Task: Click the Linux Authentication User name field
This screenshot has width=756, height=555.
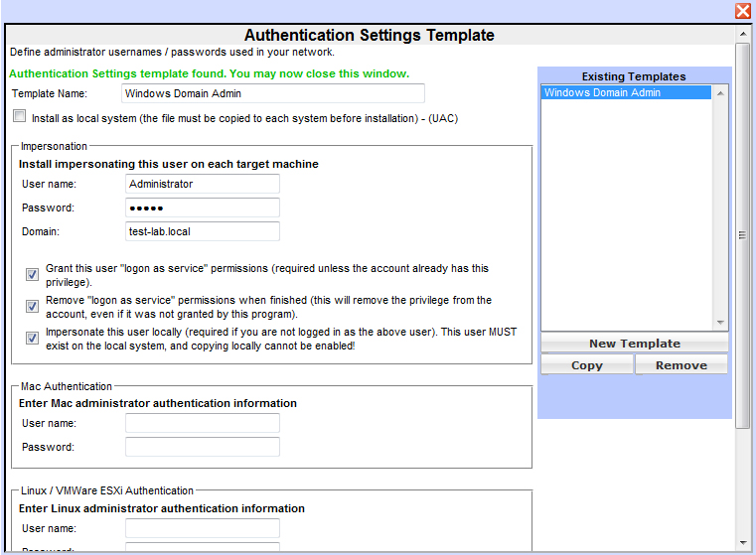Action: pyautogui.click(x=203, y=528)
